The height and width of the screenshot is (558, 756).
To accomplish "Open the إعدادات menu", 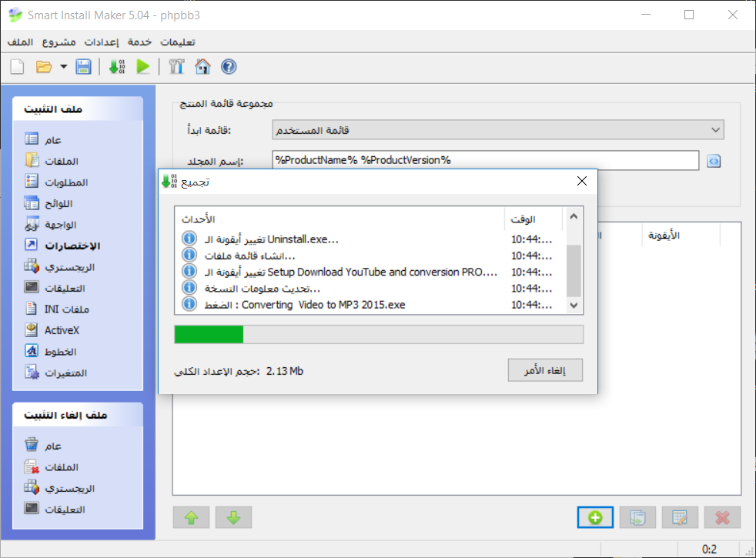I will click(x=102, y=42).
